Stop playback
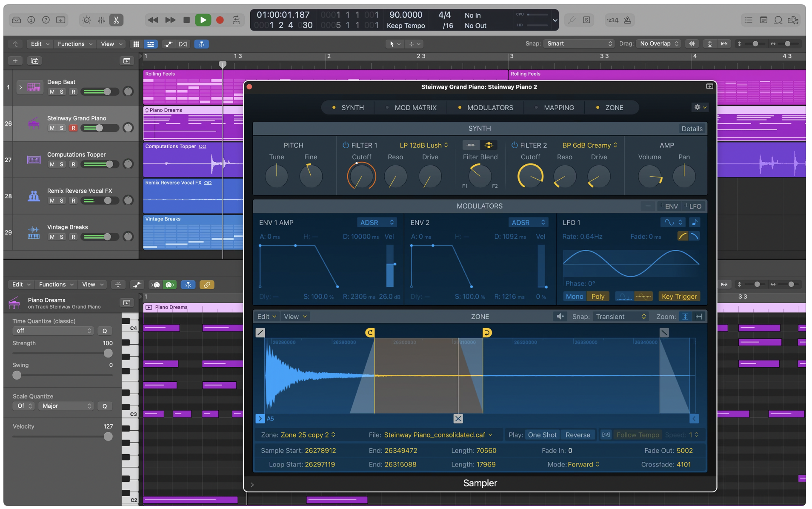 (186, 20)
